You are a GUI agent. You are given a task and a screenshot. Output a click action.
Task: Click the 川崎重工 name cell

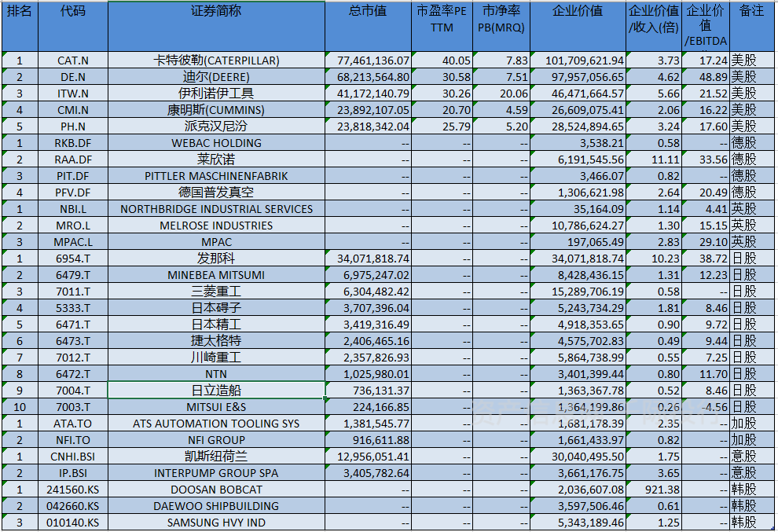pos(216,358)
